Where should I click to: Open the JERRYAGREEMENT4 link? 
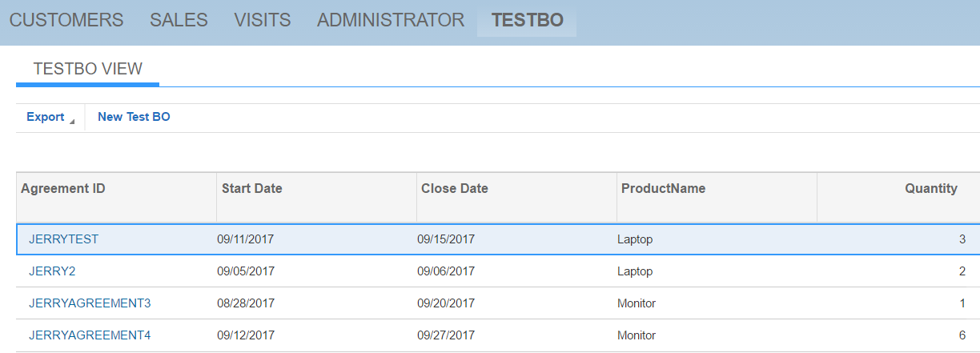[90, 335]
